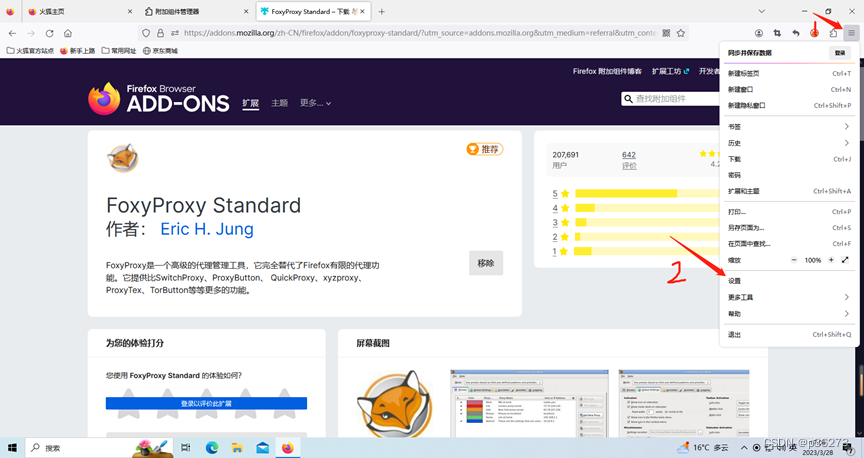The width and height of the screenshot is (864, 458).
Task: Click the 4-star rating bar
Action: point(647,208)
